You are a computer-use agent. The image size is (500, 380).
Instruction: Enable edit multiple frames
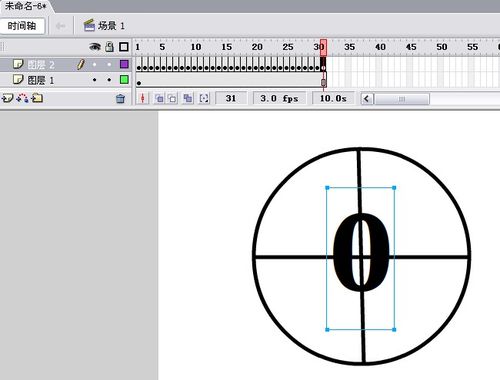point(188,98)
